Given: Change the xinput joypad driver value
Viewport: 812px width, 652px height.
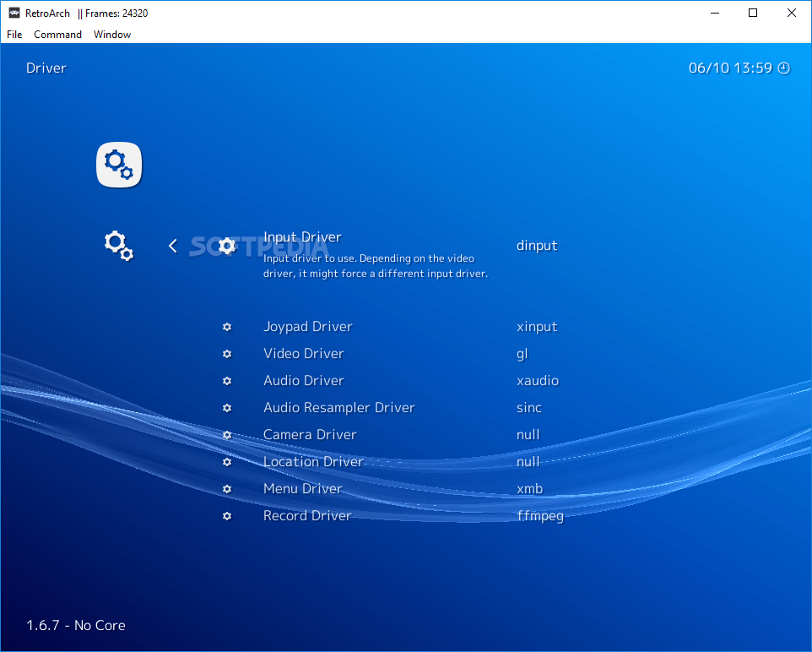Looking at the screenshot, I should point(537,327).
